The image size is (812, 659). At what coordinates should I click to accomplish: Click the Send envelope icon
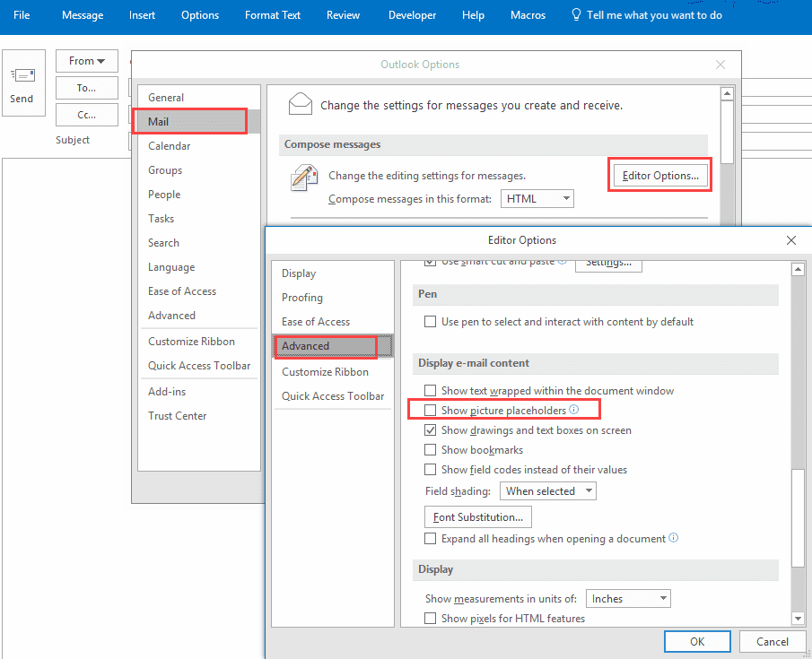[x=22, y=77]
